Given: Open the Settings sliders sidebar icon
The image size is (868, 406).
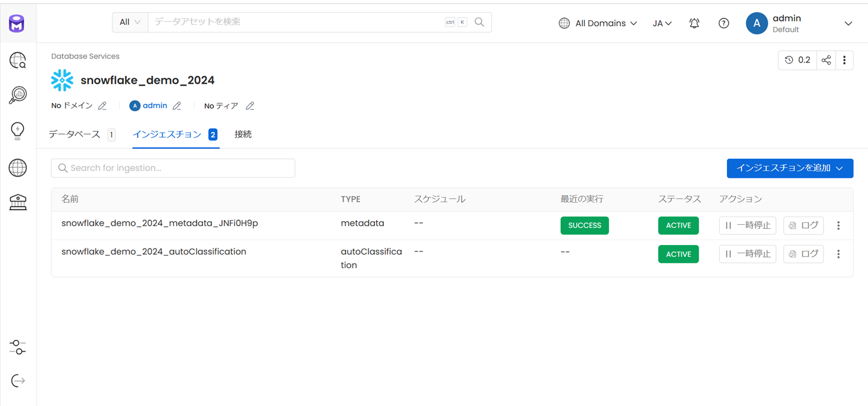Looking at the screenshot, I should tap(18, 347).
